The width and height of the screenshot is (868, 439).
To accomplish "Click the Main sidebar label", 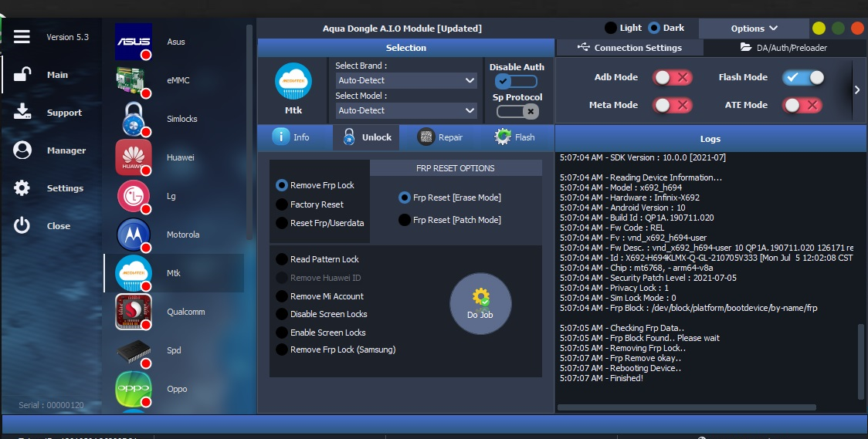I will coord(58,75).
